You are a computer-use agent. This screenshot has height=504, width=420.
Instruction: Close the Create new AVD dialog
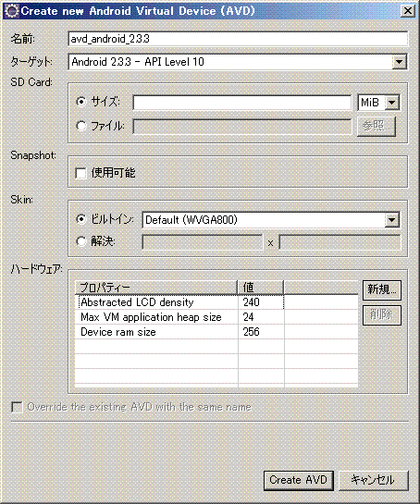(x=407, y=11)
